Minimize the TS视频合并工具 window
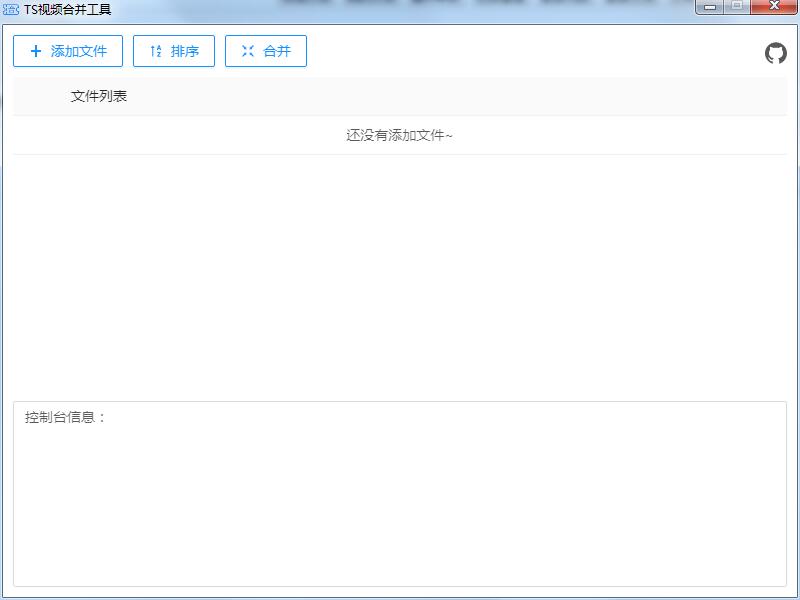The image size is (800, 600). tap(709, 7)
